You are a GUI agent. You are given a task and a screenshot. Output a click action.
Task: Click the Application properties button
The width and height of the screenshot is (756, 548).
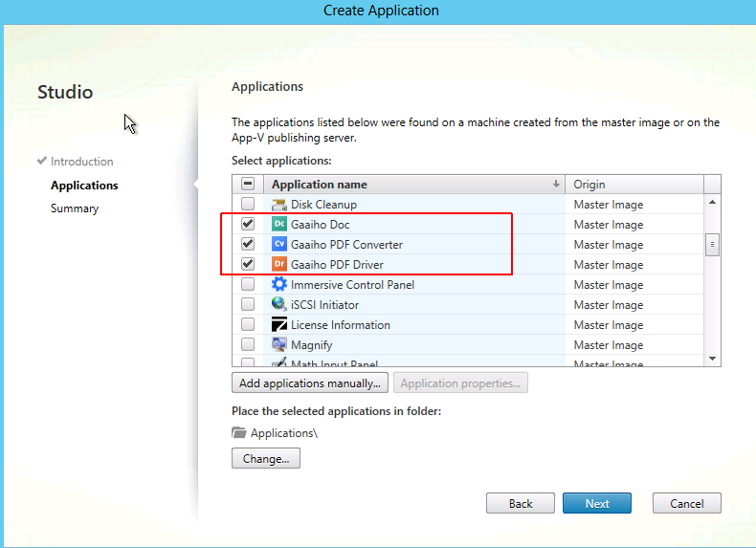(x=460, y=384)
